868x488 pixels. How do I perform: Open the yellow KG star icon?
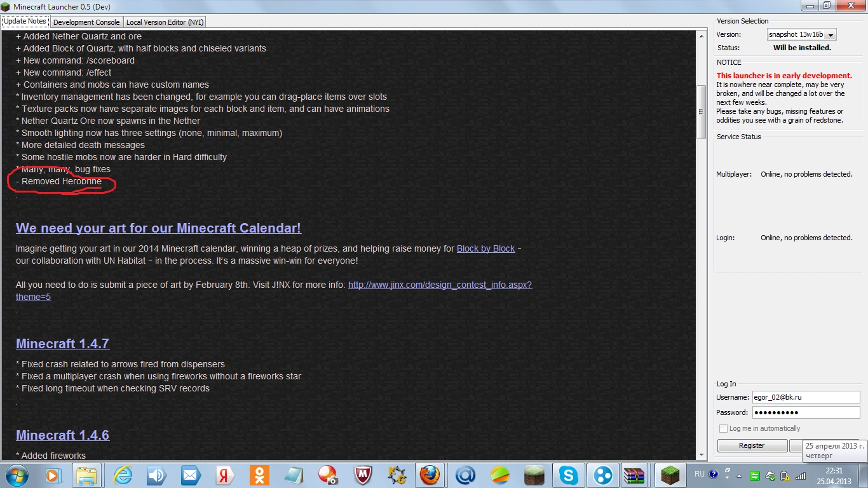tap(397, 475)
